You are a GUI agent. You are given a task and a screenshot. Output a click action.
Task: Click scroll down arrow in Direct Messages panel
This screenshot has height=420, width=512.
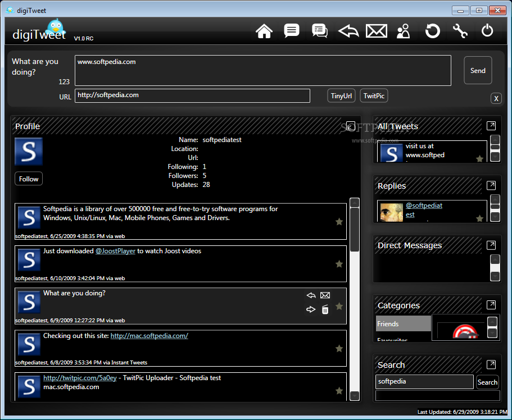tap(495, 276)
